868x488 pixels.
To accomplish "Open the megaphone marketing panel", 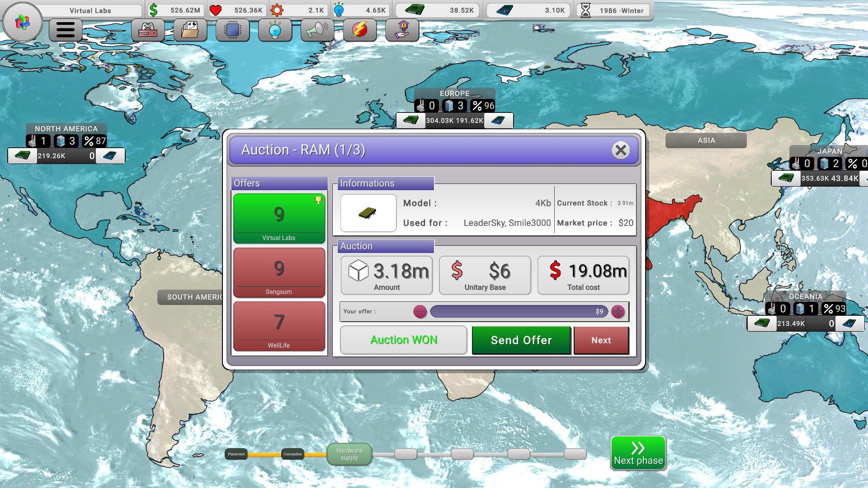I will 317,30.
